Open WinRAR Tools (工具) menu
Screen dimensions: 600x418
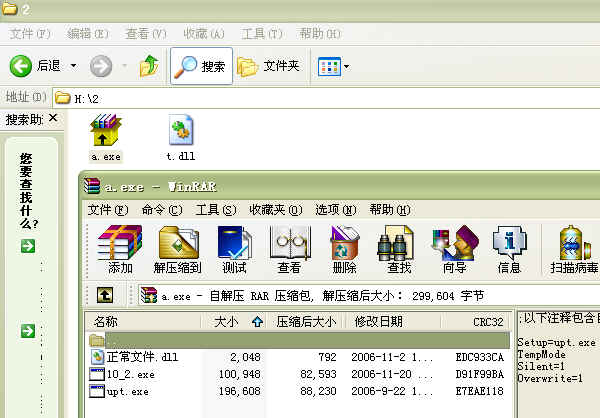(x=216, y=210)
